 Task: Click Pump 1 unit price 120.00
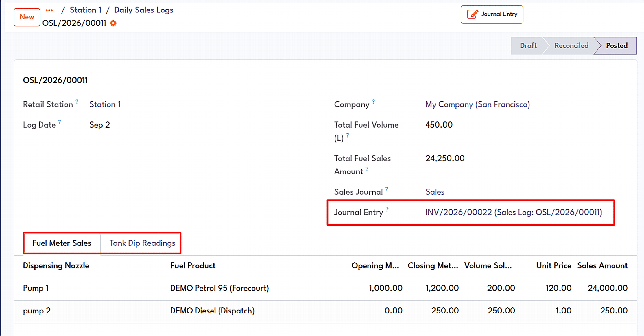coord(558,288)
